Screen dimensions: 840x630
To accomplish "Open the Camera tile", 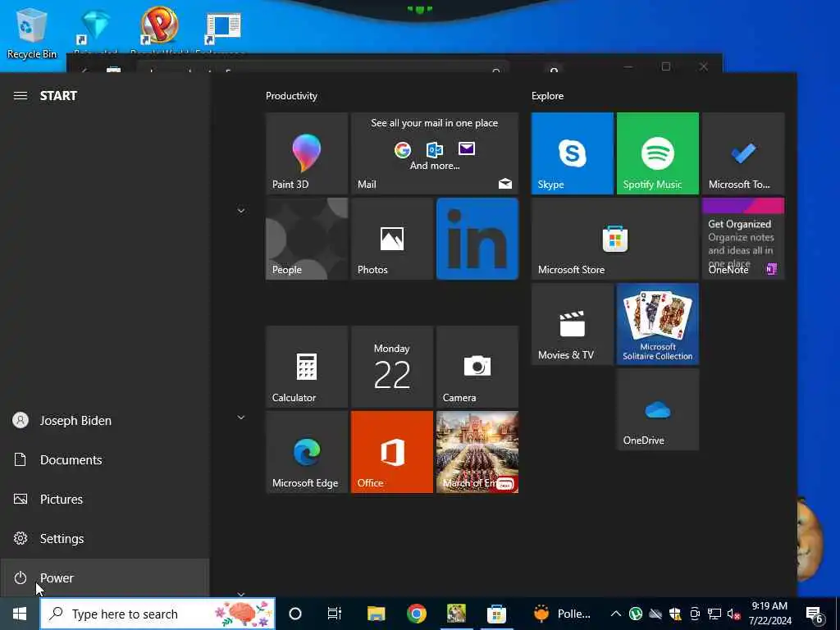I will point(477,367).
